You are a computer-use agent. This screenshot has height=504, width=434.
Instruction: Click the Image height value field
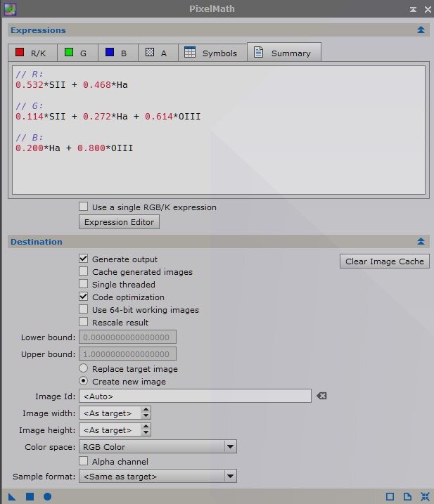click(x=110, y=429)
